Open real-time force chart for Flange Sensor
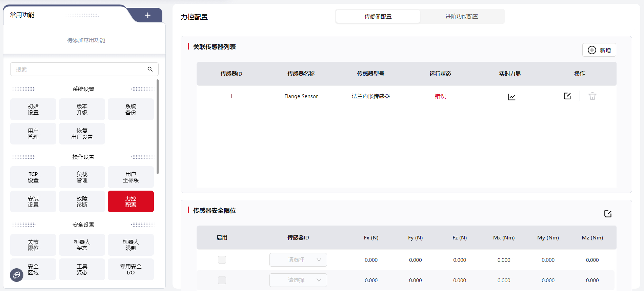This screenshot has height=291, width=644. pos(511,97)
